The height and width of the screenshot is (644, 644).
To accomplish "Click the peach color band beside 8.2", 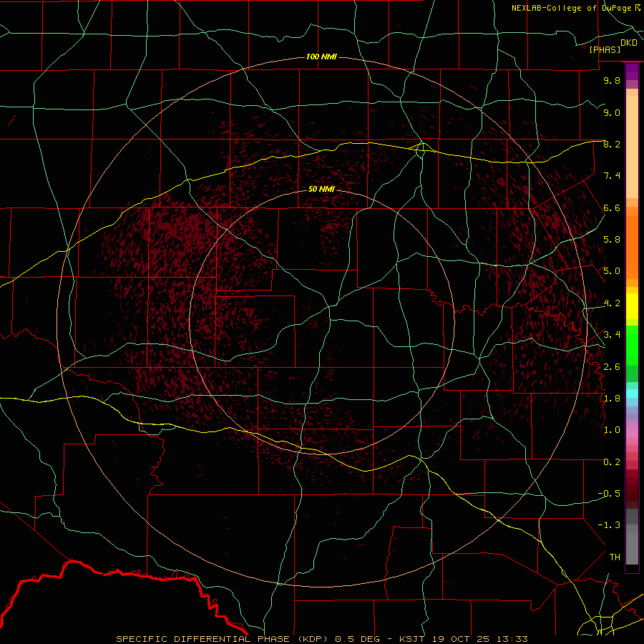I will point(632,147).
